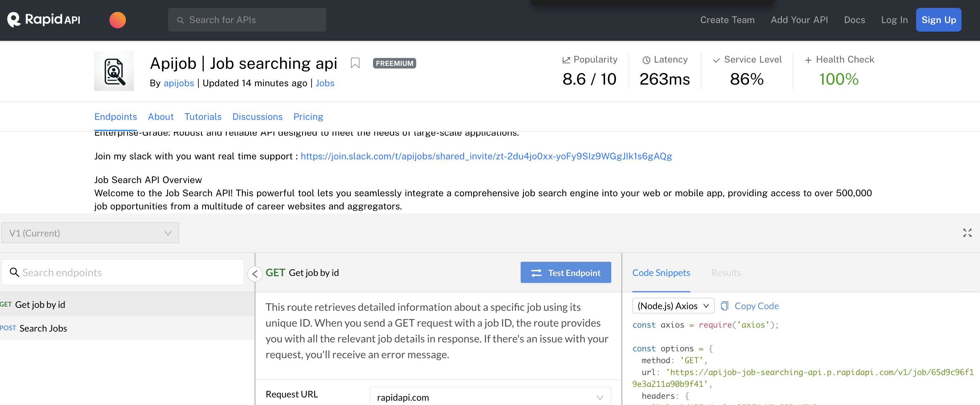
Task: Select the Results tab
Action: (x=726, y=273)
